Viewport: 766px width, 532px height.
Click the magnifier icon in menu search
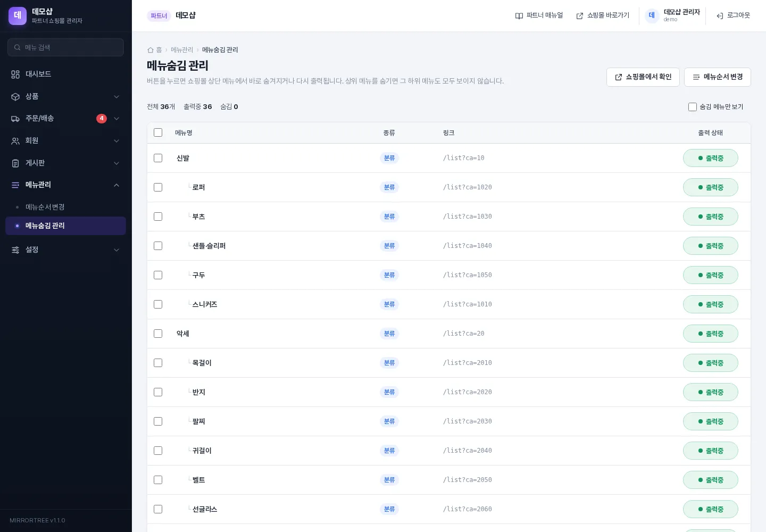(18, 47)
